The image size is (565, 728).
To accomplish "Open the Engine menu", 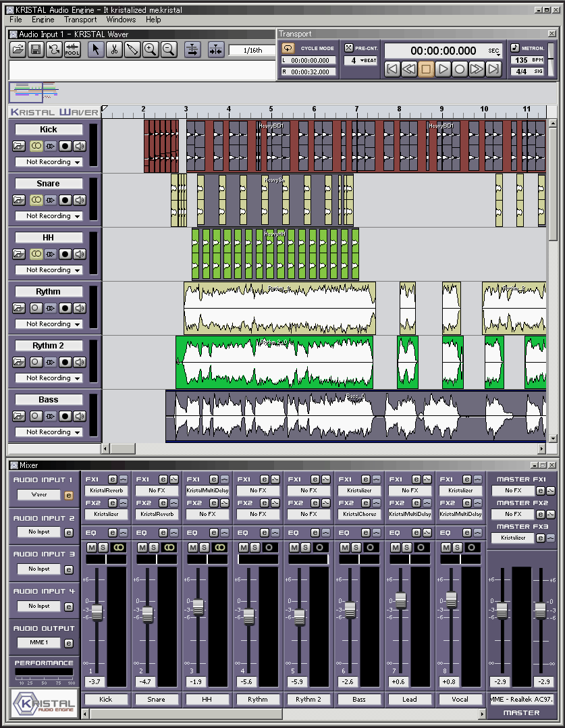I will [x=43, y=20].
